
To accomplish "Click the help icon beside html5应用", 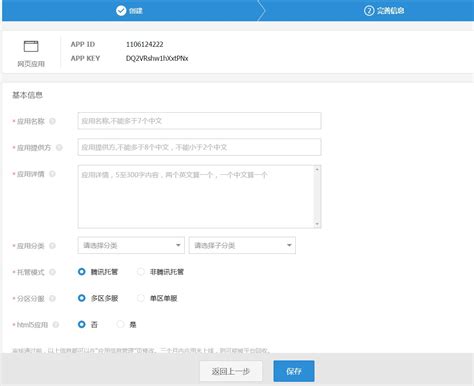I will tap(56, 324).
